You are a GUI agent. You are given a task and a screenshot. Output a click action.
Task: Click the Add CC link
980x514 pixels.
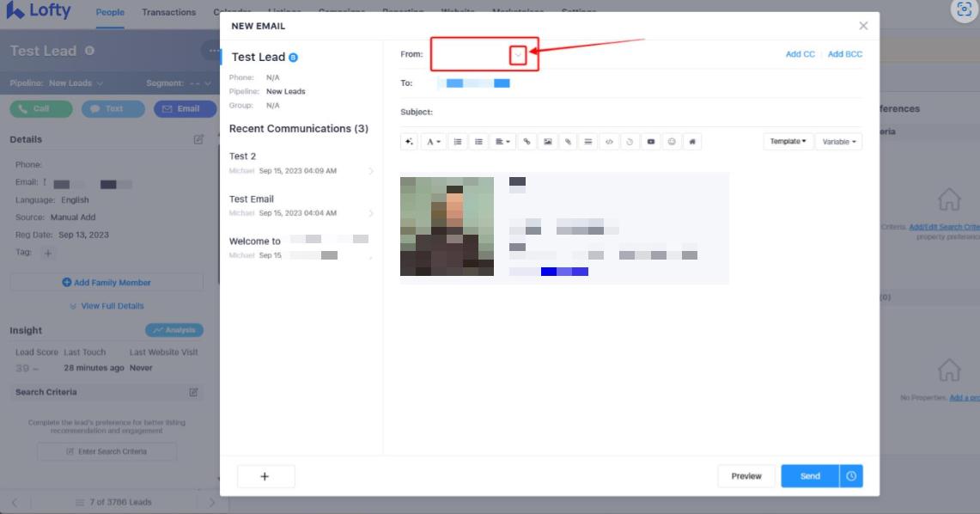800,54
